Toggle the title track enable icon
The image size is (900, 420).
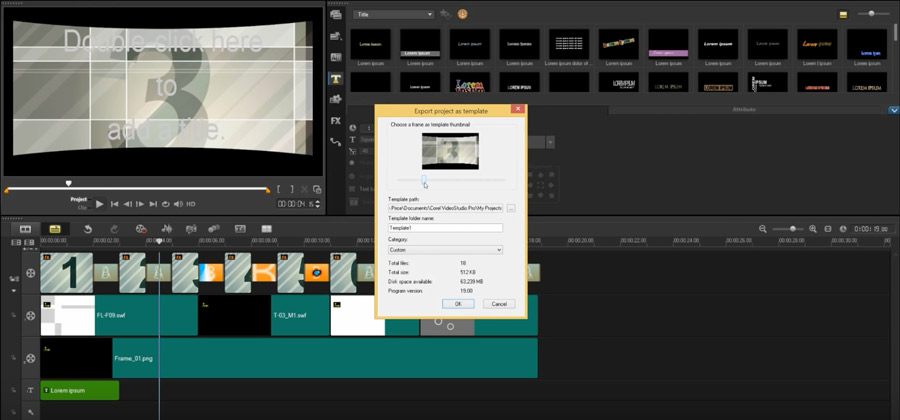[31, 390]
